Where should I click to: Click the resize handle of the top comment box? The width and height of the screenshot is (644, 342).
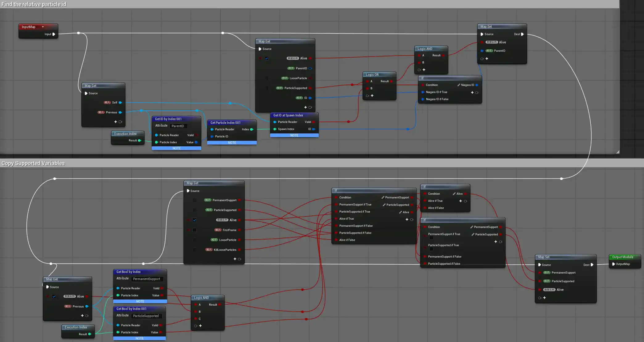[x=618, y=152]
